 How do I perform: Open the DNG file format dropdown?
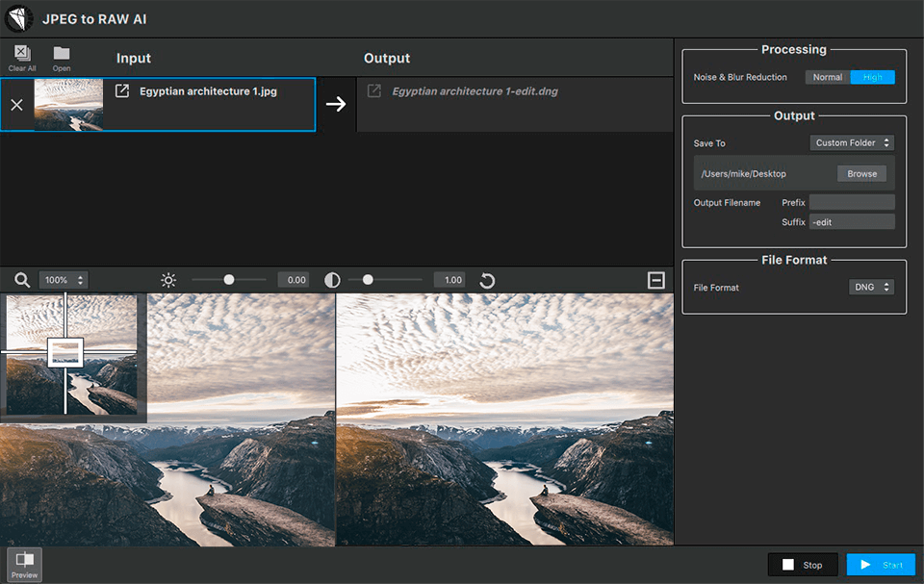tap(872, 287)
